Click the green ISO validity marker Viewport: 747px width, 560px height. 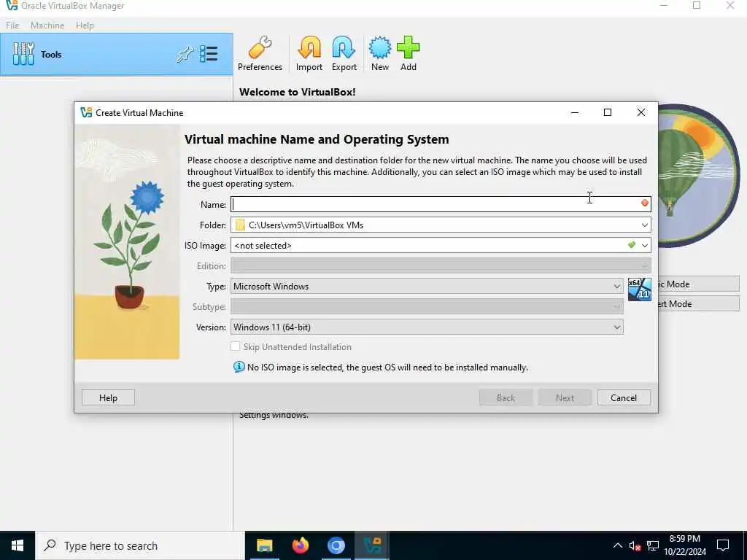click(x=632, y=245)
